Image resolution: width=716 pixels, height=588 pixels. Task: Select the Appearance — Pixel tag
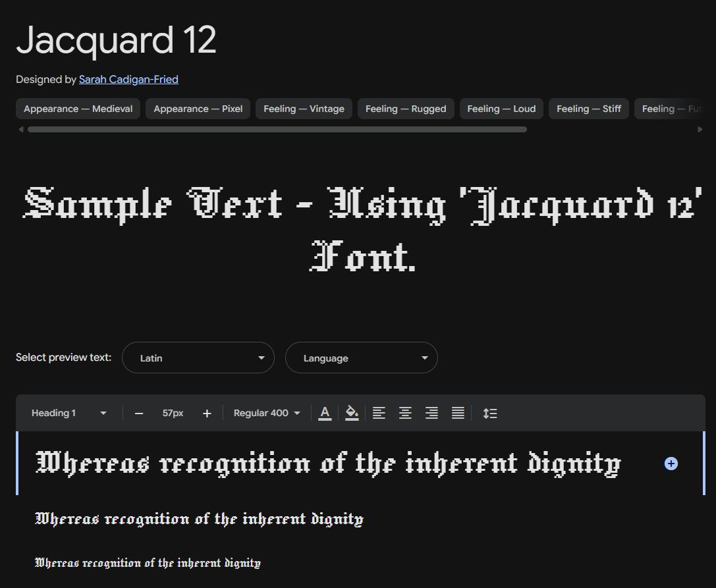pyautogui.click(x=198, y=109)
